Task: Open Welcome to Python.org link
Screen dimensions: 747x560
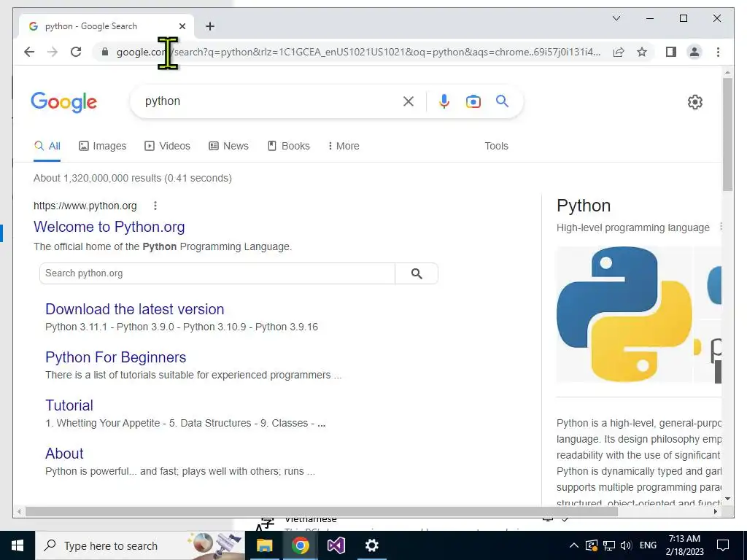Action: coord(109,227)
